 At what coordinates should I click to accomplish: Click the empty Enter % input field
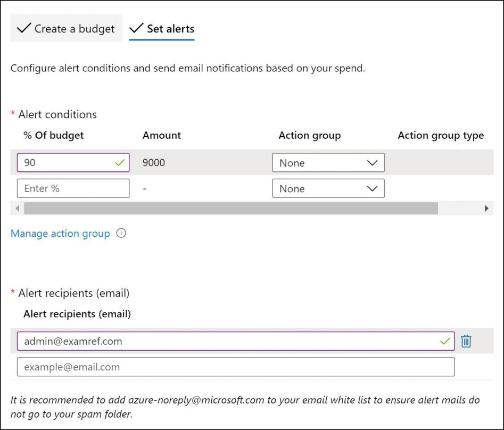coord(73,188)
